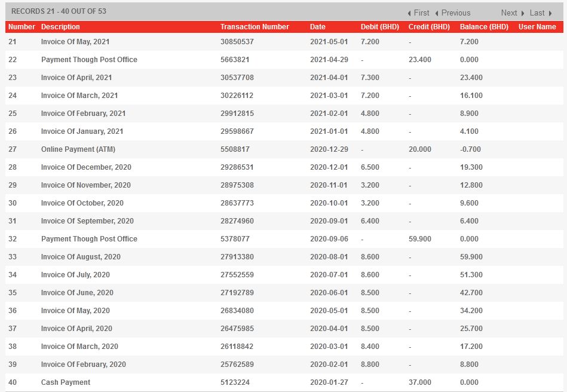Click the Balance (BHD) column header
Screen dimensions: 567x392
[484, 27]
